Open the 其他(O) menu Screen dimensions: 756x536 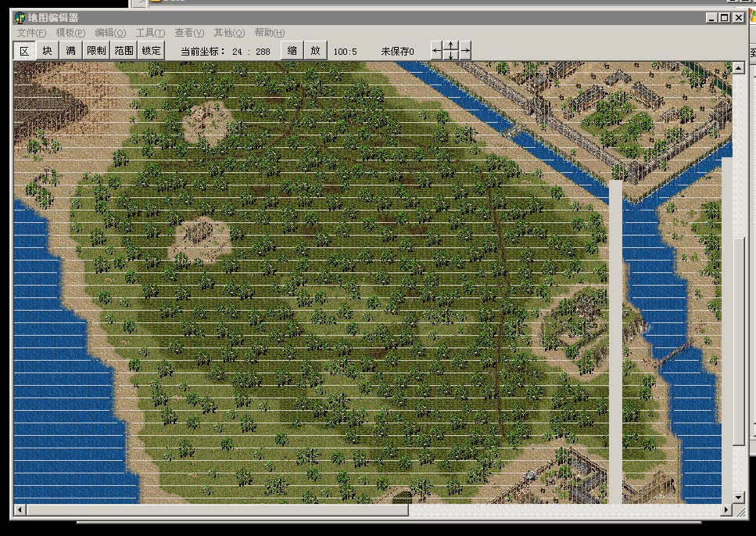(x=229, y=33)
